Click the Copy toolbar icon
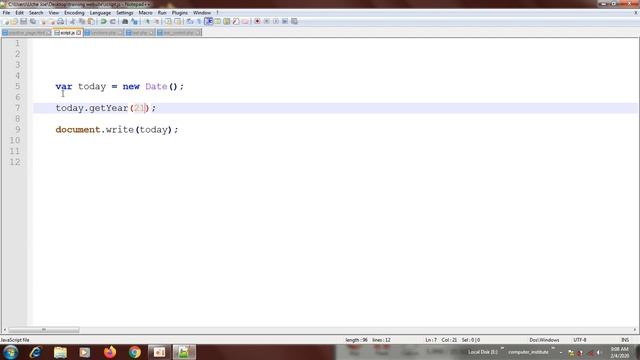The image size is (640, 360). click(x=82, y=21)
